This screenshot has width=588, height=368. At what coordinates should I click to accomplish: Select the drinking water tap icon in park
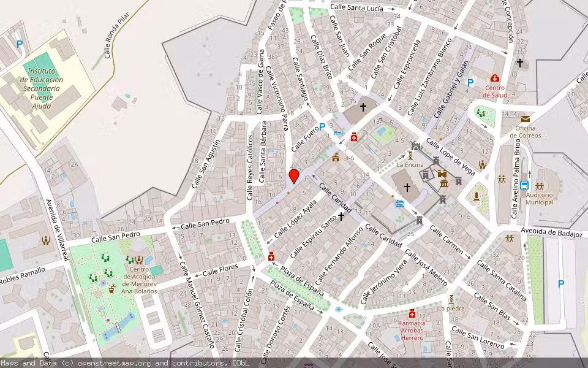click(x=111, y=289)
